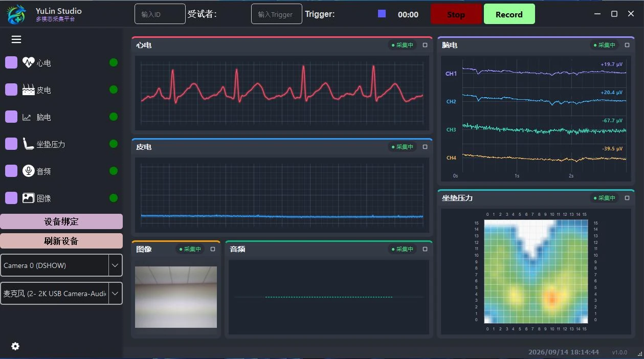Toggle the 音频 checkbox
Screen dimensions: 644x359
click(x=11, y=171)
